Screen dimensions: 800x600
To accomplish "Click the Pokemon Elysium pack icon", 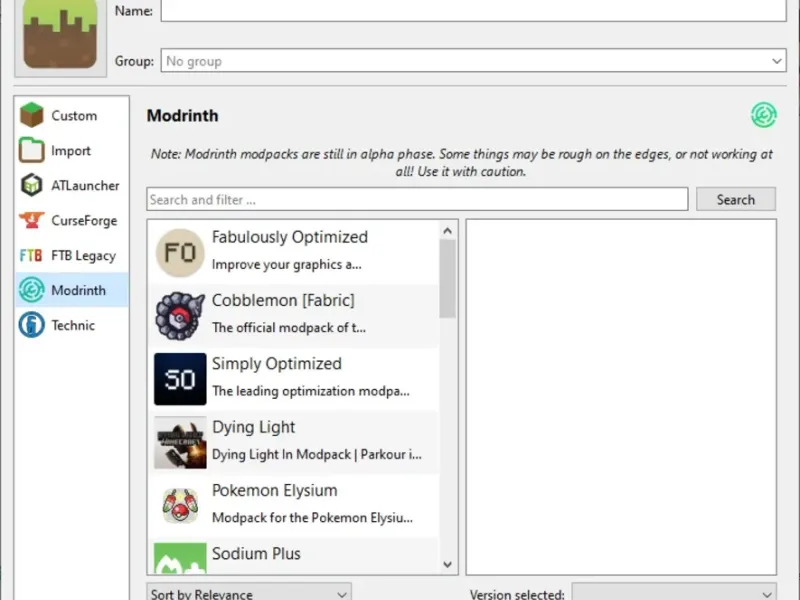I will [x=180, y=506].
